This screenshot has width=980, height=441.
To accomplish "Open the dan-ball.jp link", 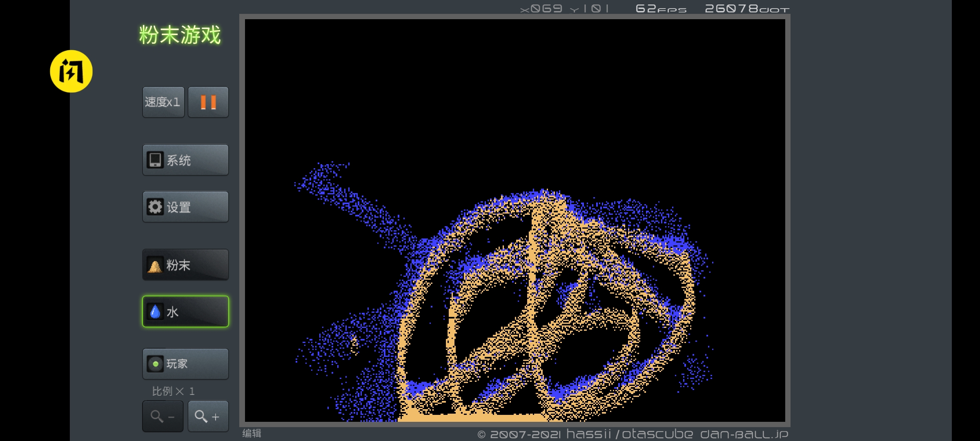I will (744, 434).
